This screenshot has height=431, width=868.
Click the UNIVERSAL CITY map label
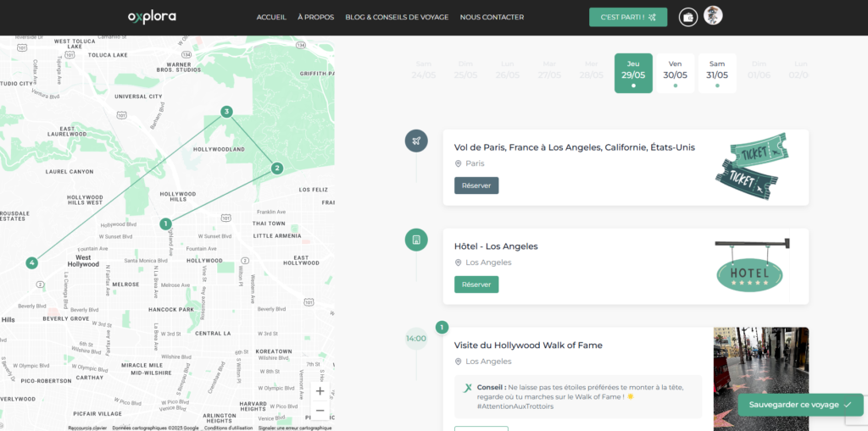pyautogui.click(x=138, y=97)
